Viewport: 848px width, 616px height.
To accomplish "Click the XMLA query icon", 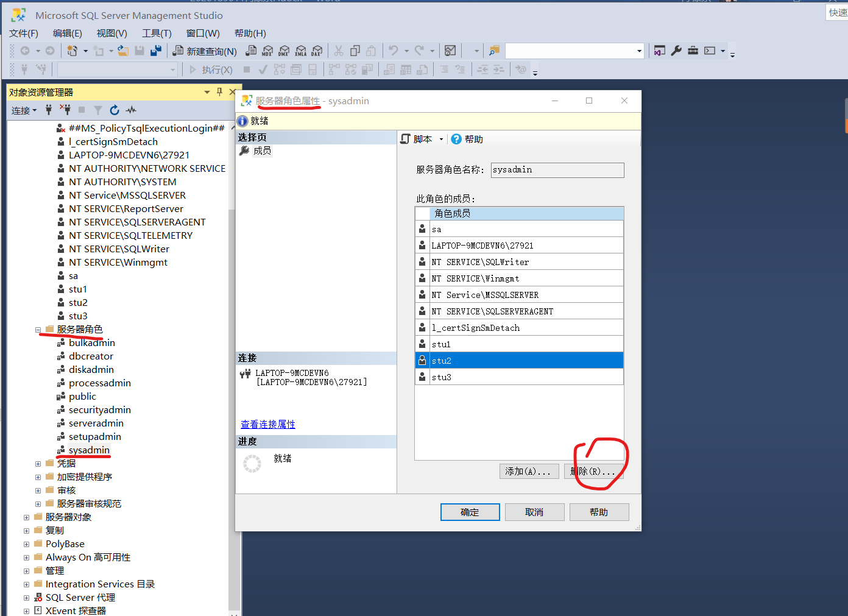I will 301,51.
